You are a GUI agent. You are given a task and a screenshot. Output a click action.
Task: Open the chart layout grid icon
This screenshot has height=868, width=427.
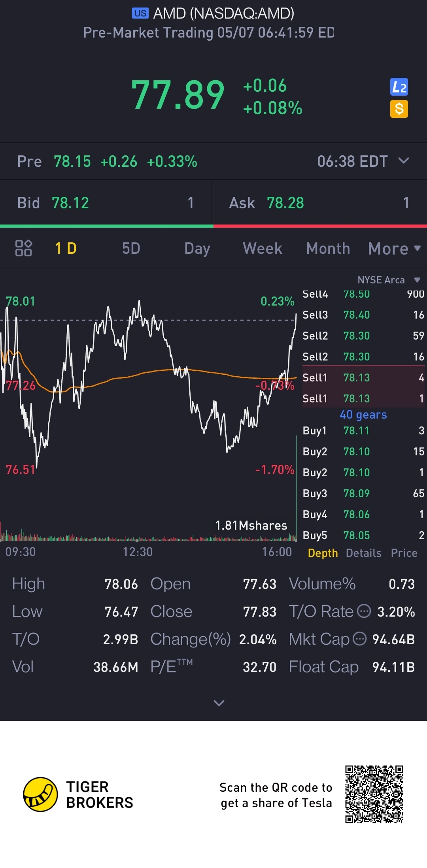click(23, 248)
